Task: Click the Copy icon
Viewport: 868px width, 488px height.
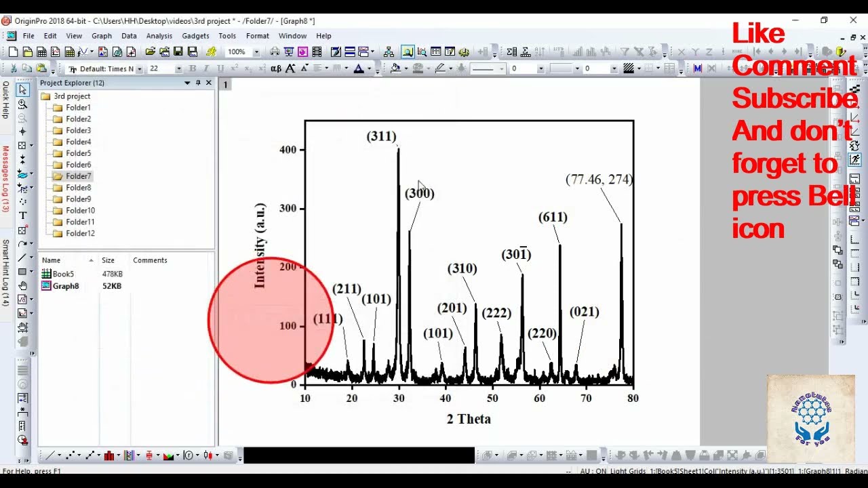Action: 27,68
